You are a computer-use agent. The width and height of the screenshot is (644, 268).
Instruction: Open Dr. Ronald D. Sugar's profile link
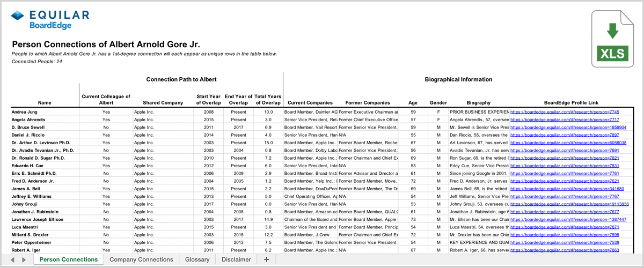[565, 158]
